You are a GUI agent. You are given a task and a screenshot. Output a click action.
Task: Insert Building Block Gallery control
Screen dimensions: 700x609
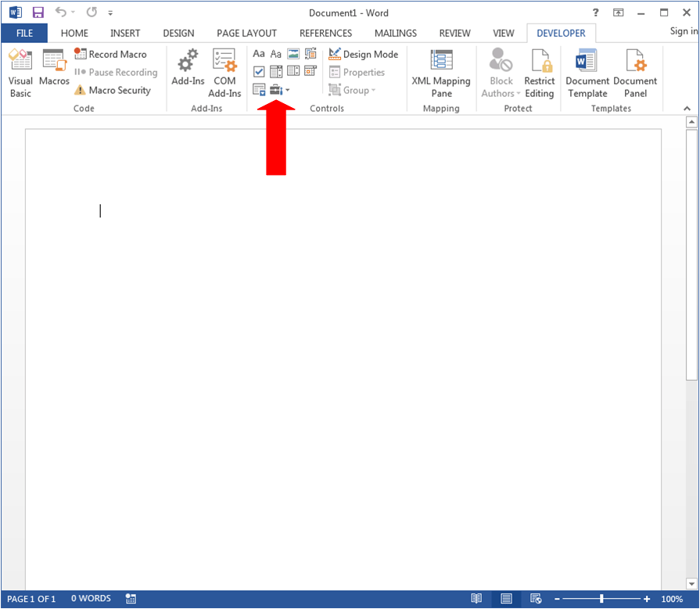[311, 54]
